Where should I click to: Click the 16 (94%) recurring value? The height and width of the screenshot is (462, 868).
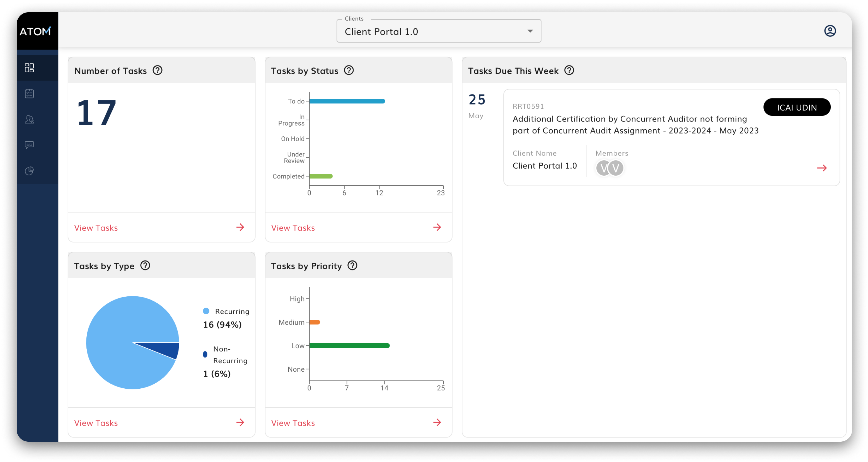[223, 325]
